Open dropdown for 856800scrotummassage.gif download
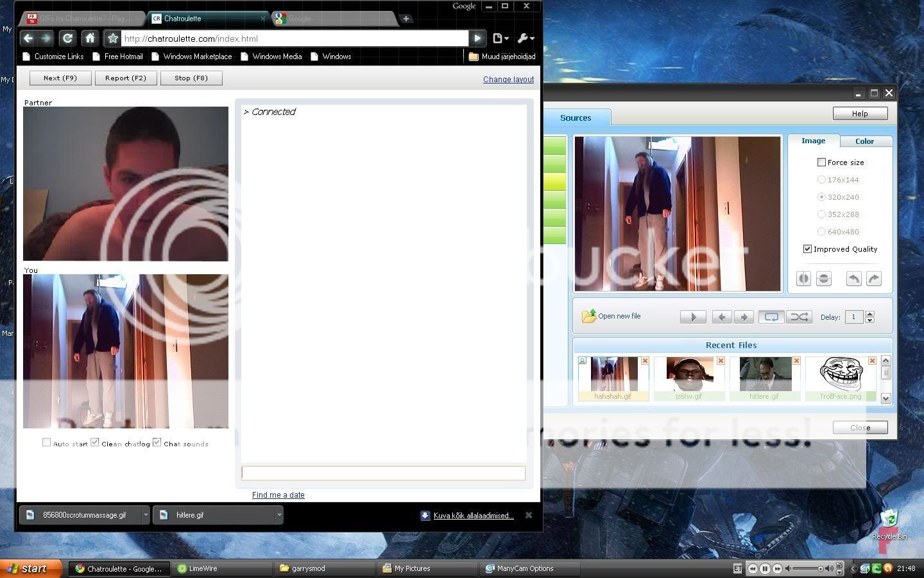924x578 pixels. pyautogui.click(x=146, y=515)
